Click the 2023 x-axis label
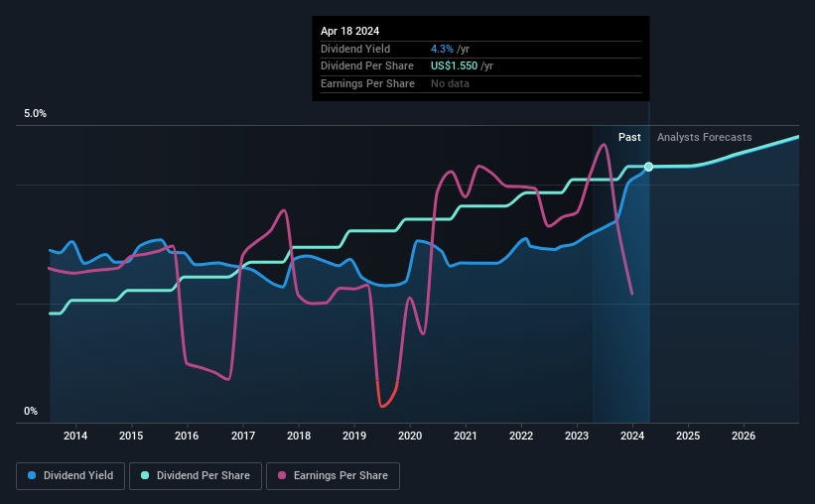The height and width of the screenshot is (504, 815). coord(577,436)
